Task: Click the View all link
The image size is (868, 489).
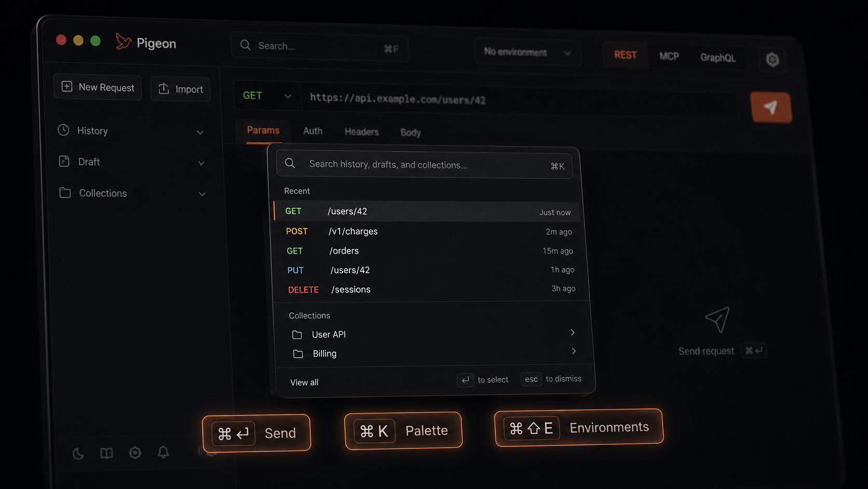Action: click(x=304, y=382)
